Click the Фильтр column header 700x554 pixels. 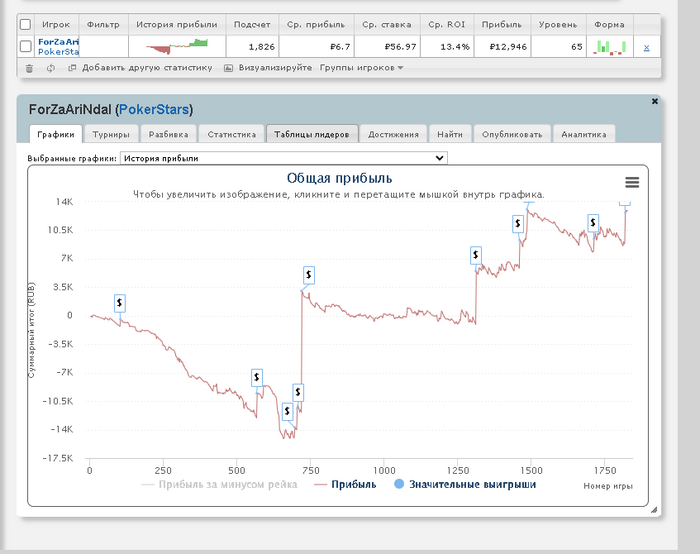click(x=103, y=25)
